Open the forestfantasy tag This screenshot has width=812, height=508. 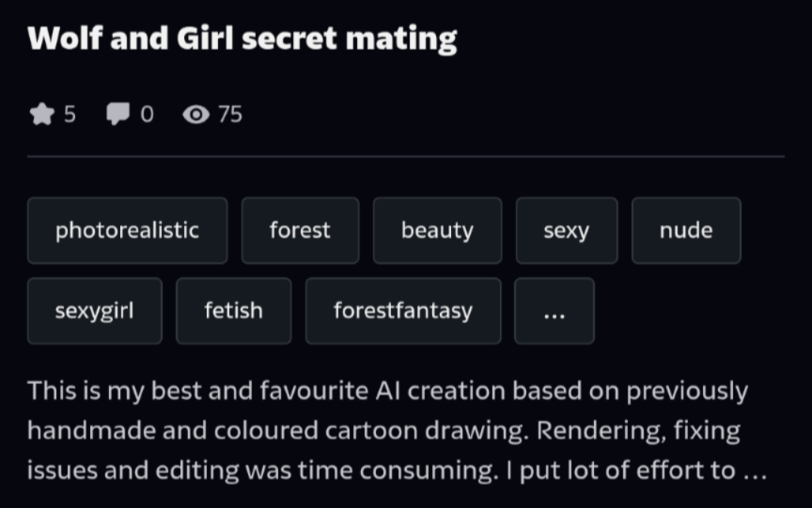point(402,311)
